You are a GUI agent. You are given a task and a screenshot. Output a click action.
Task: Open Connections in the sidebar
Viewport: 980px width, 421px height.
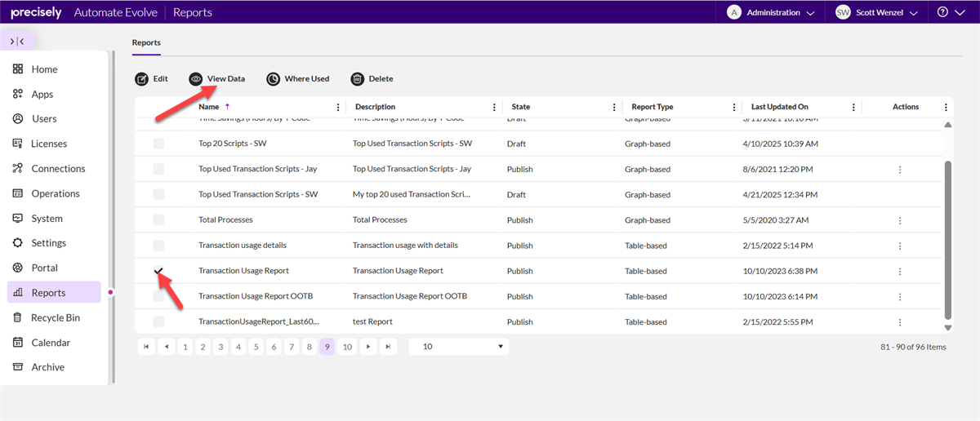coord(57,169)
